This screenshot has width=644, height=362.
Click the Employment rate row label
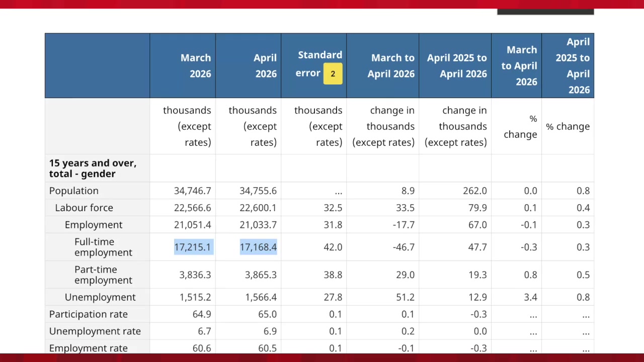click(89, 348)
